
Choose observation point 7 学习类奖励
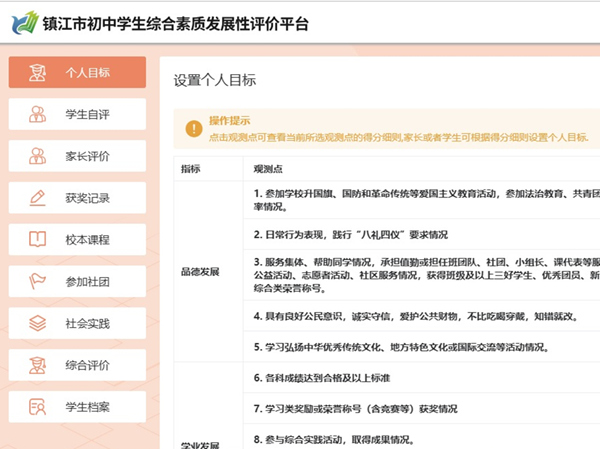point(355,409)
